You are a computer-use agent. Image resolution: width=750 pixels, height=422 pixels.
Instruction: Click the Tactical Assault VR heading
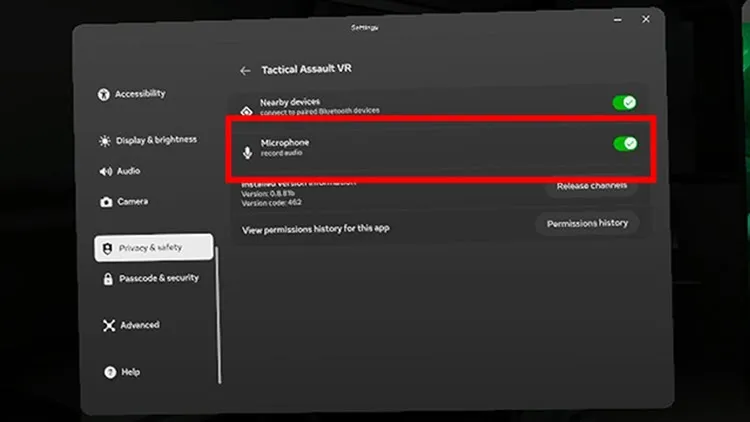click(306, 69)
